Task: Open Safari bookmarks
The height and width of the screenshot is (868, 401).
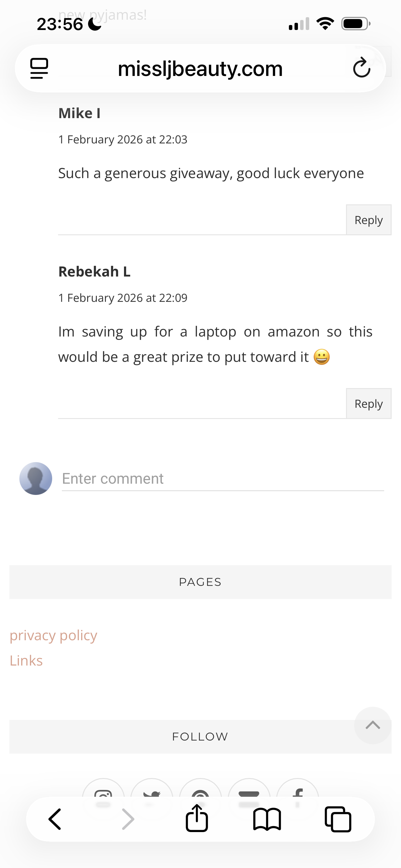Action: pos(267,819)
